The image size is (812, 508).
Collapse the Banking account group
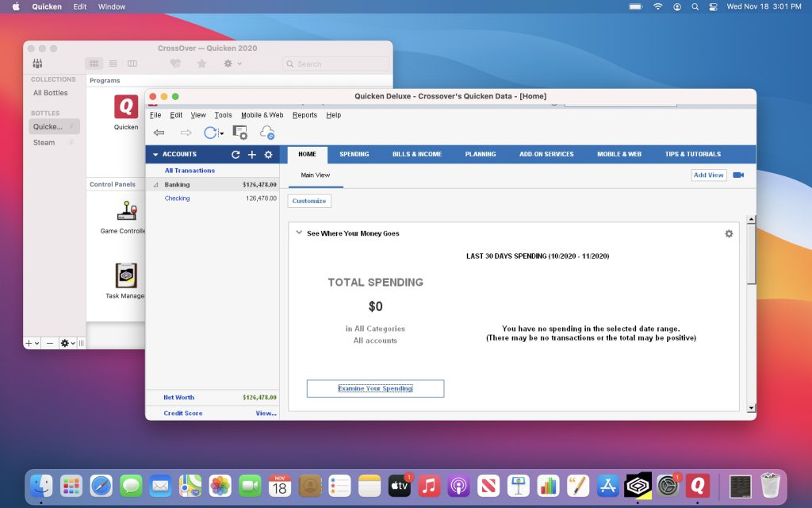click(155, 185)
